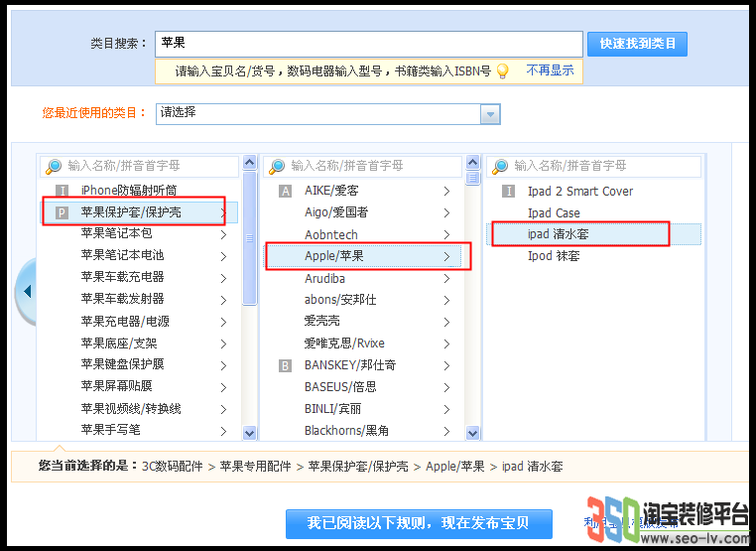Click the third column name filter field
This screenshot has height=551, width=756.
coord(594,166)
